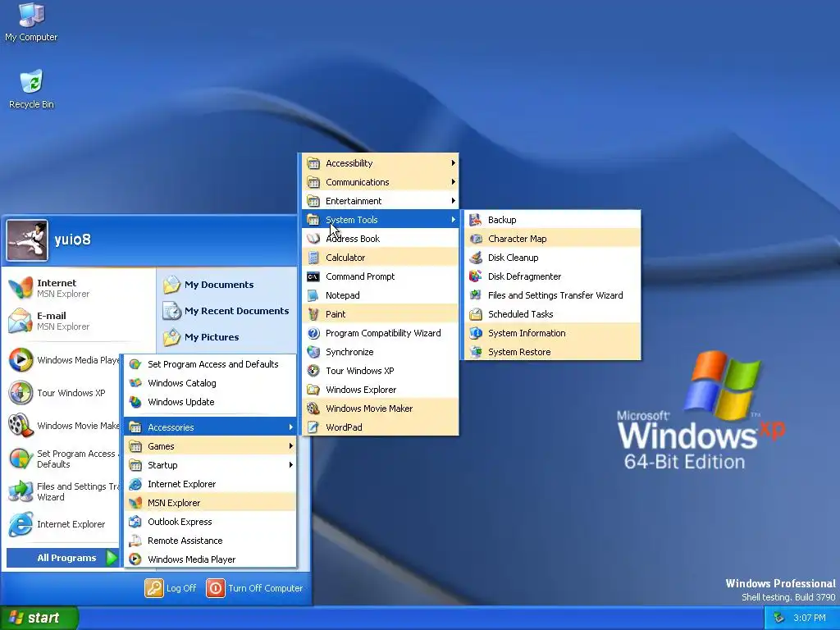Launch Windows Update
This screenshot has width=840, height=630.
click(210, 402)
